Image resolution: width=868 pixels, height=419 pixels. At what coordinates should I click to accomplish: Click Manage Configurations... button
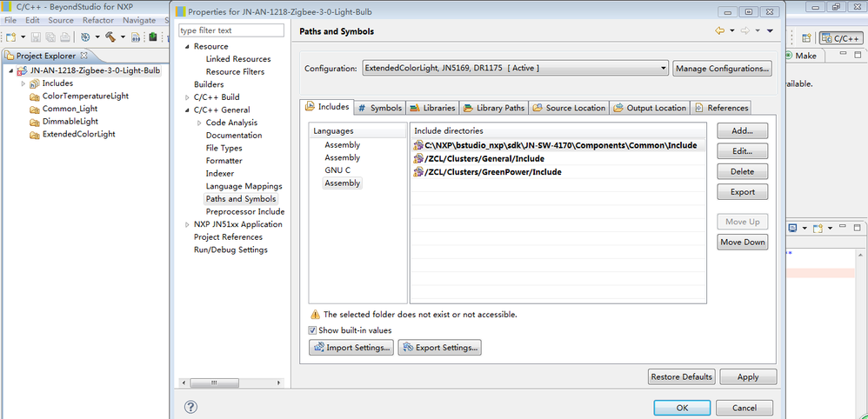tap(723, 69)
